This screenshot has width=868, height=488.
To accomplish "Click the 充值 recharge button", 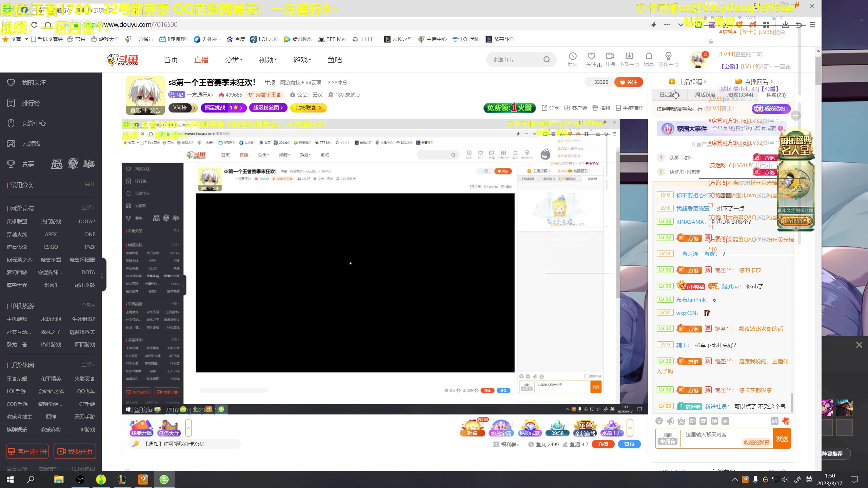I will [x=603, y=444].
